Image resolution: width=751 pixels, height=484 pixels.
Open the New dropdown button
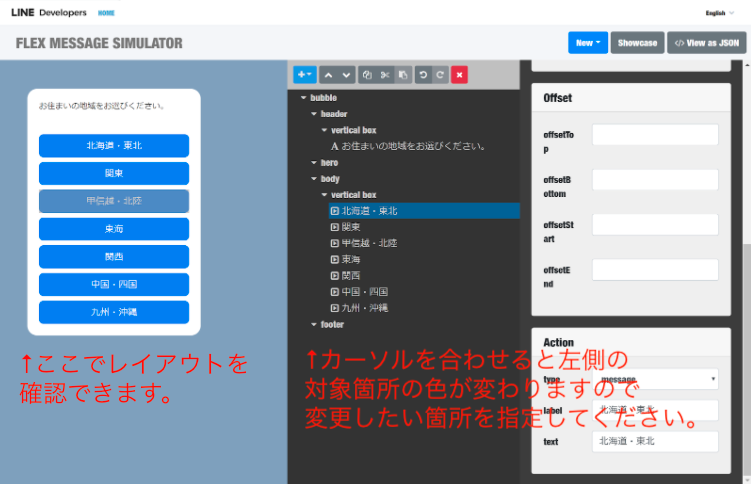click(587, 43)
